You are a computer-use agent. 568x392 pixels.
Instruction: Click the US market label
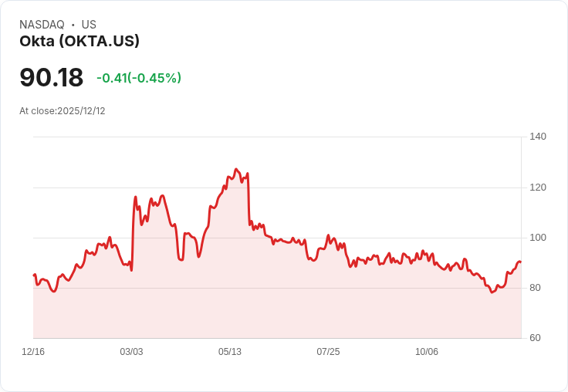89,25
